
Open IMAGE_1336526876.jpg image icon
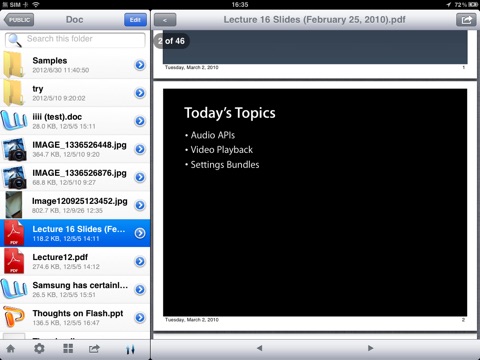pyautogui.click(x=14, y=177)
